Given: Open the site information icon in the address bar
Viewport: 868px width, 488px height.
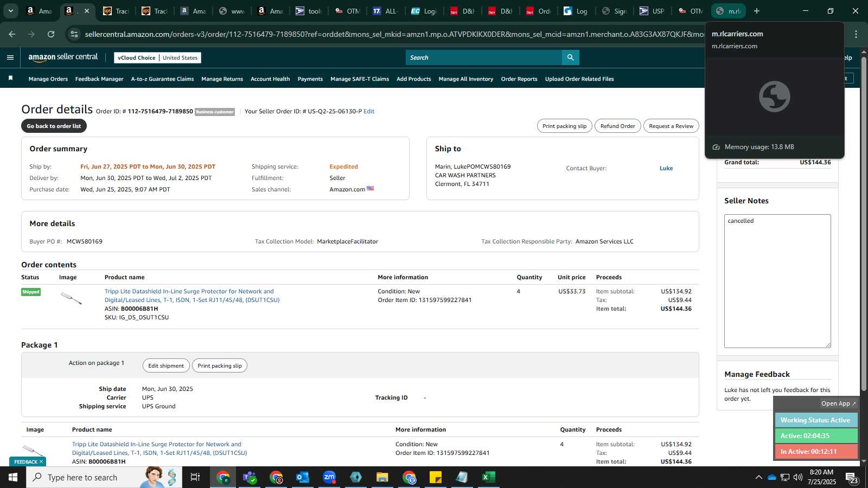Looking at the screenshot, I should click(x=74, y=34).
